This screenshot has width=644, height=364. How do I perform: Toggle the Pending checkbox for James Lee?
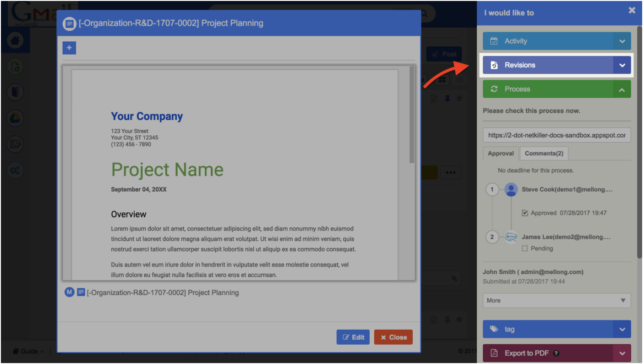pos(525,248)
